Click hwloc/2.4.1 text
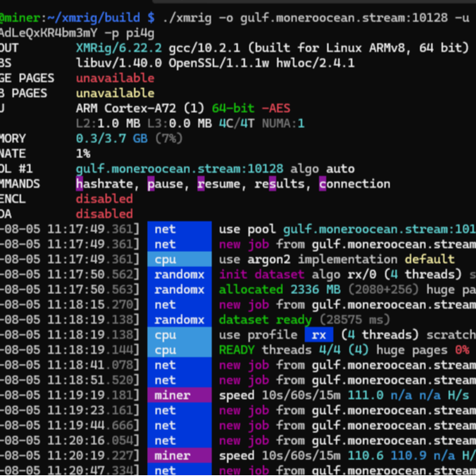Image resolution: width=476 pixels, height=476 pixels. pos(315,63)
